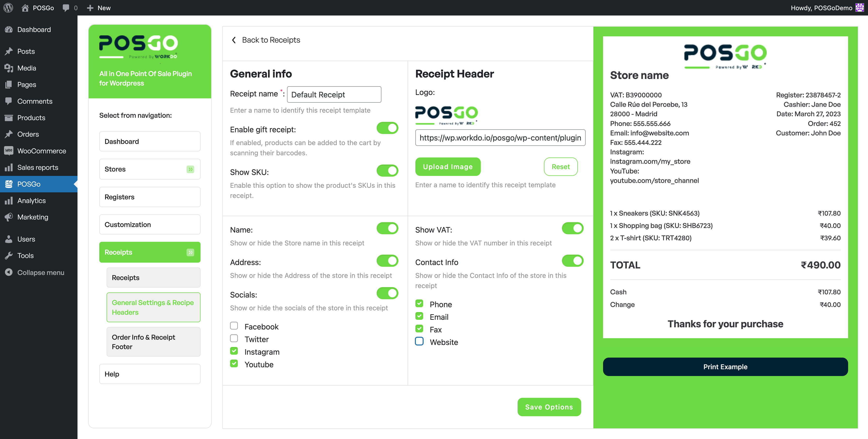Image resolution: width=868 pixels, height=439 pixels.
Task: Go back using the Back to Receipts arrow
Action: coord(234,40)
